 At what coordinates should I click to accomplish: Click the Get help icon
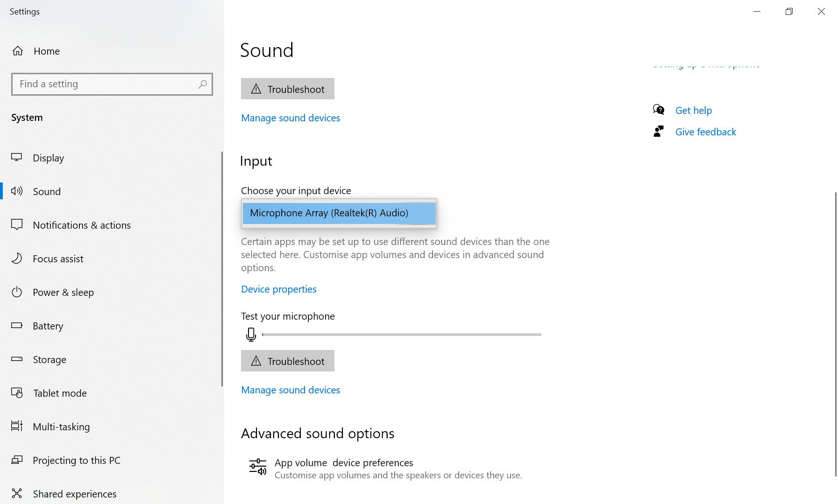tap(659, 110)
